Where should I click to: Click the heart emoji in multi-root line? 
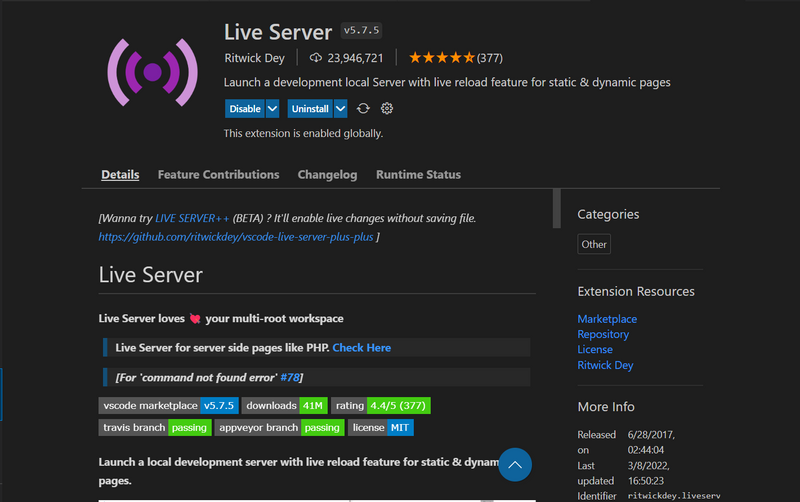pyautogui.click(x=195, y=319)
